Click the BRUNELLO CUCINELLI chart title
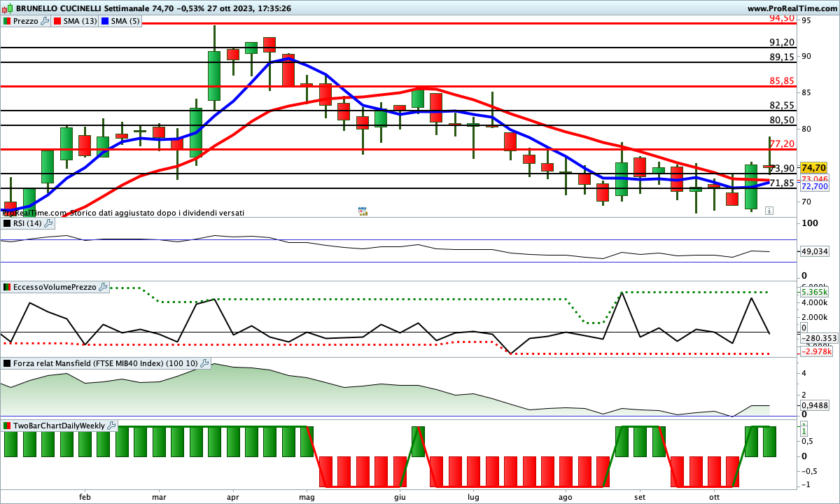The height and width of the screenshot is (504, 840). [58, 8]
